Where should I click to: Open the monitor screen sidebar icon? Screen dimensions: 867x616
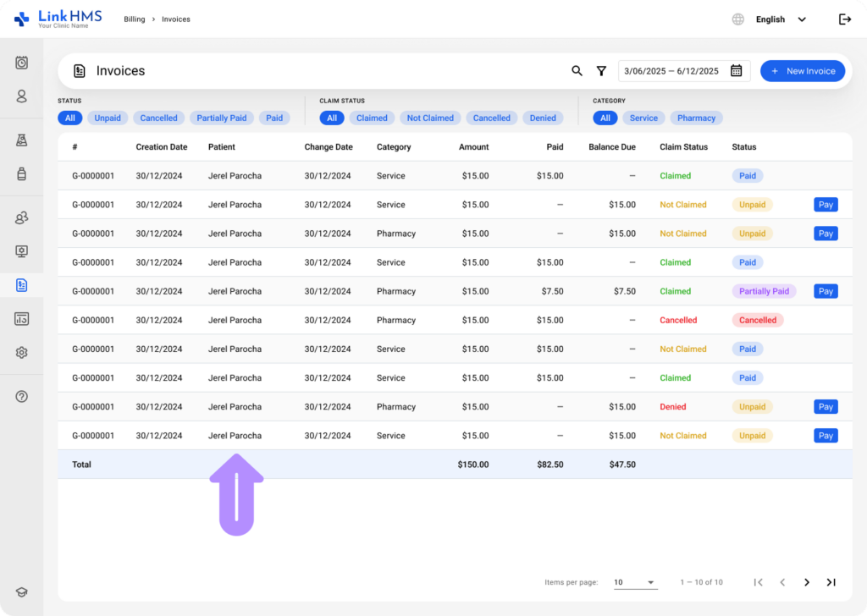(x=21, y=251)
